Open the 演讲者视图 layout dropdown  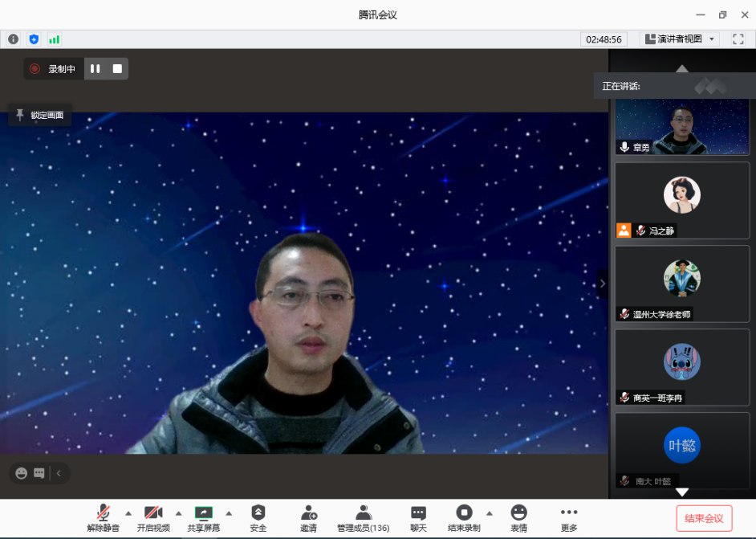click(x=679, y=39)
